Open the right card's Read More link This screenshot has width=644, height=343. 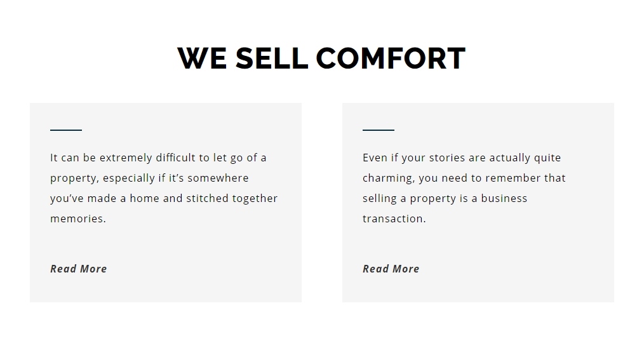point(391,269)
